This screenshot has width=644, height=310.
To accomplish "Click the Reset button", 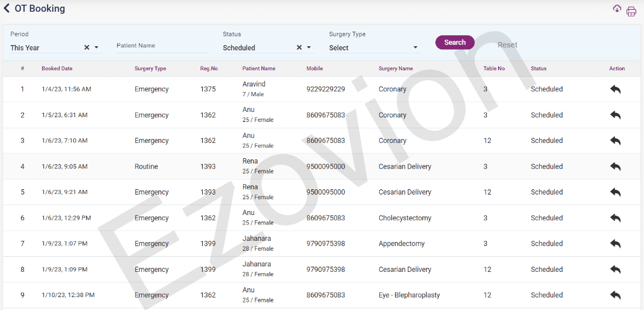I will coord(507,45).
